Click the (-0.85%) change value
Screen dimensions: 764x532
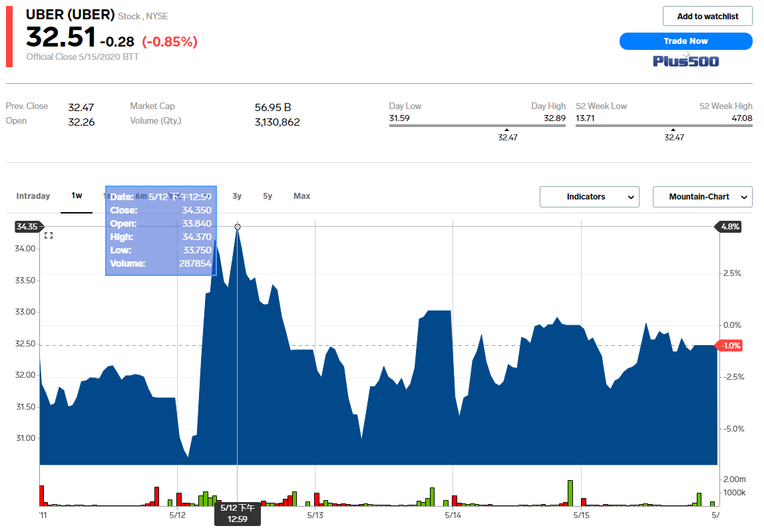tap(170, 42)
